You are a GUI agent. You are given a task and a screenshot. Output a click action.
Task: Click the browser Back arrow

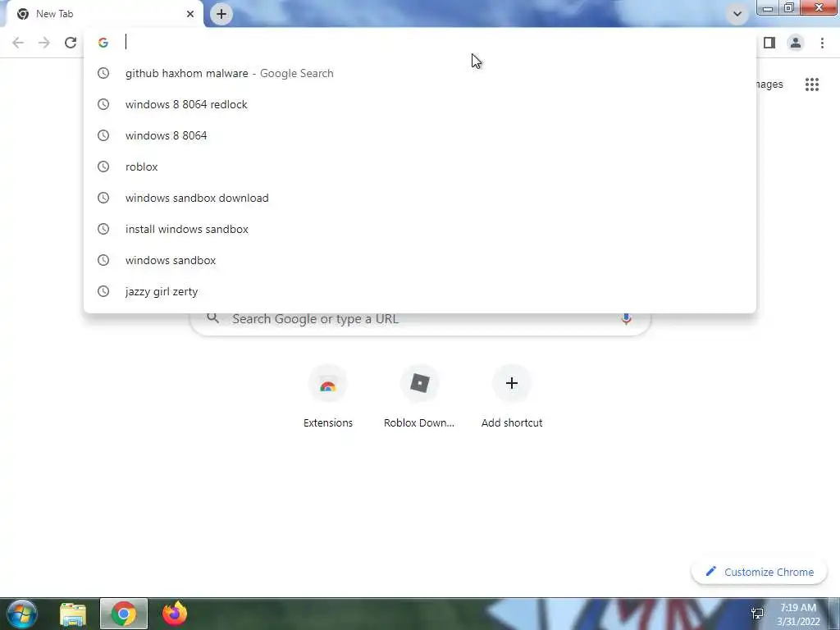tap(18, 43)
